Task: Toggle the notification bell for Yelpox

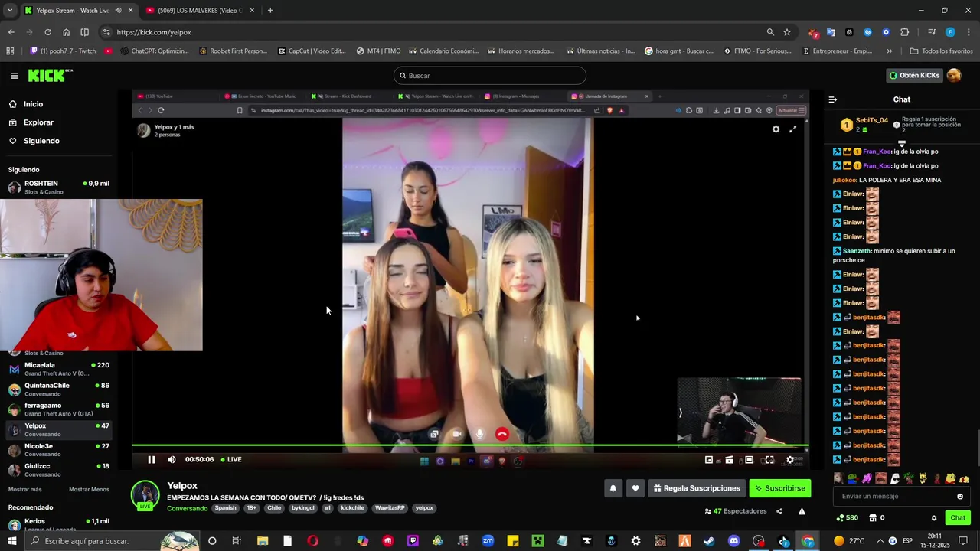Action: pos(612,488)
